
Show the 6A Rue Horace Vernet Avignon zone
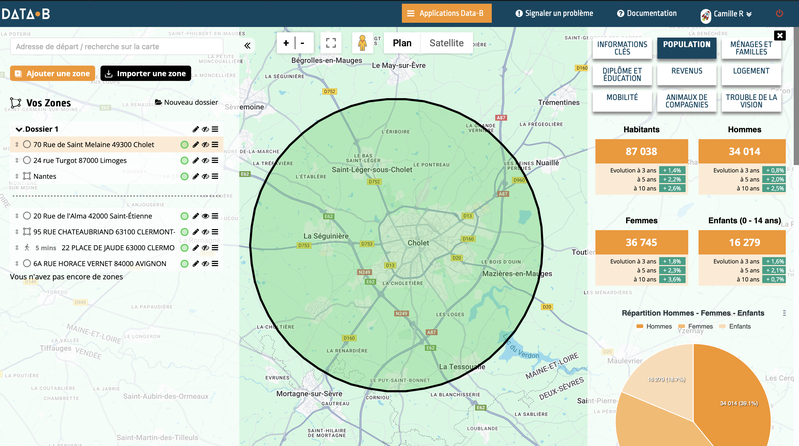205,263
